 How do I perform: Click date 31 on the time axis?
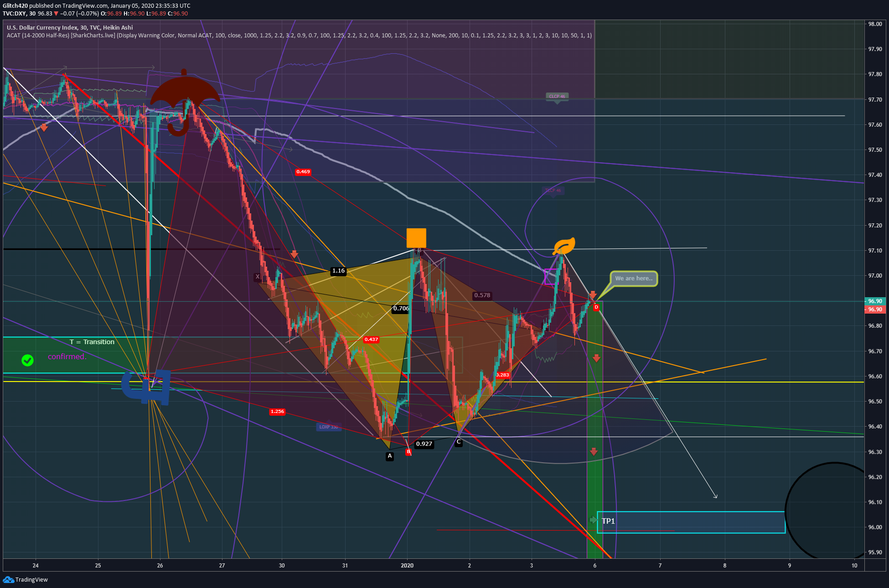coord(345,566)
